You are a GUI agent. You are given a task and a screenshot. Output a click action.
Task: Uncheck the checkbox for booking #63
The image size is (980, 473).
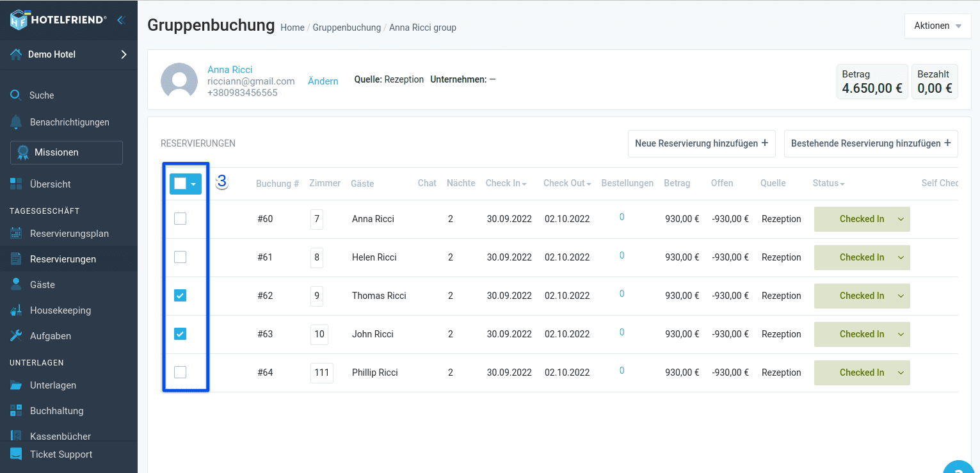(x=181, y=334)
